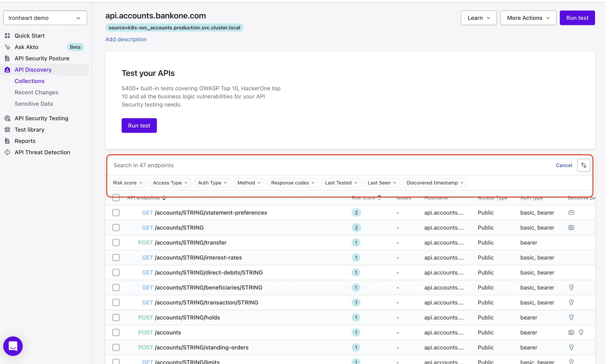Click the Add description link

(x=126, y=39)
